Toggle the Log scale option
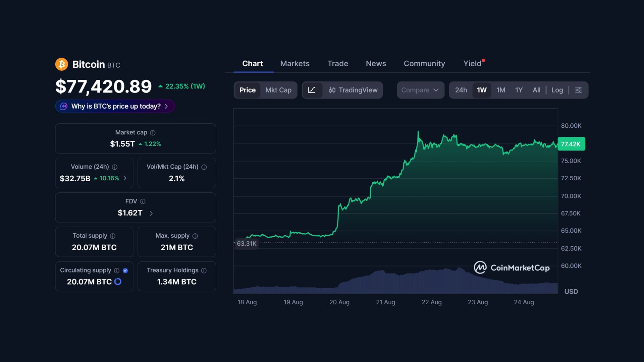Screen dimensions: 644x362 tap(557, 90)
